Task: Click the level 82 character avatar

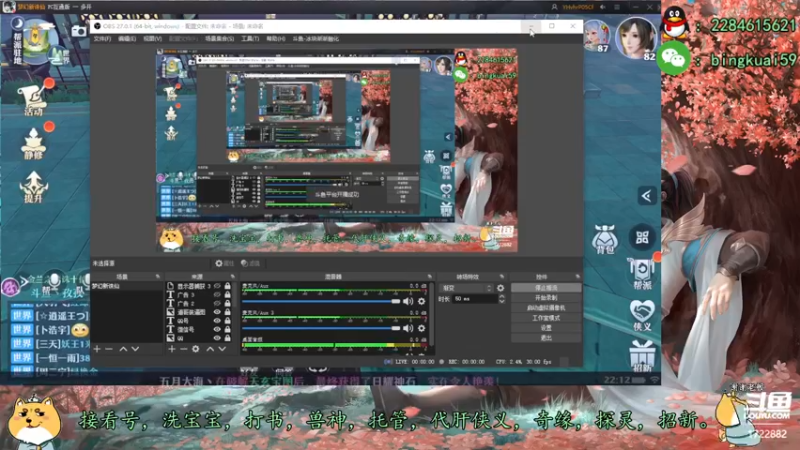Action: pyautogui.click(x=636, y=38)
